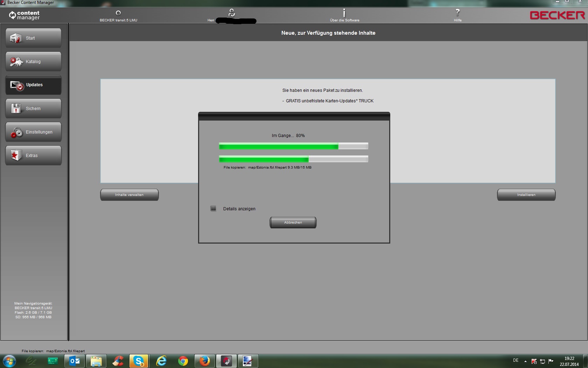Open the Extras section
588x368 pixels.
tap(33, 156)
